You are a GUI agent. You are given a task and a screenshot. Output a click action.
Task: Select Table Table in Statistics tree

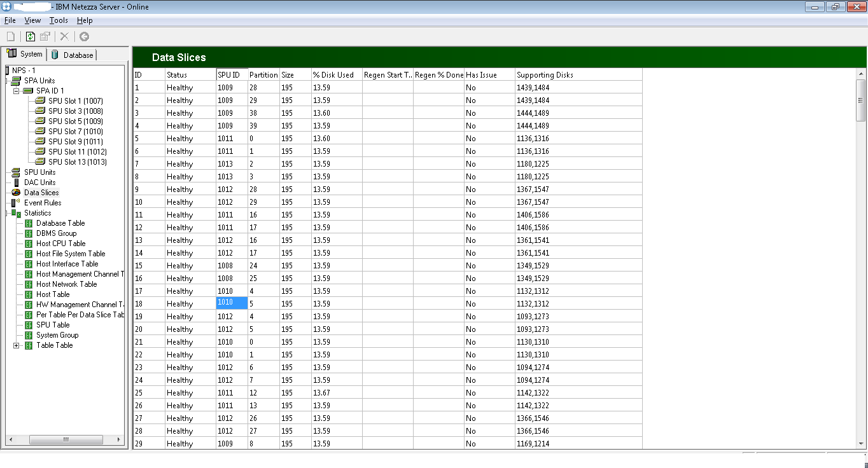pyautogui.click(x=55, y=345)
